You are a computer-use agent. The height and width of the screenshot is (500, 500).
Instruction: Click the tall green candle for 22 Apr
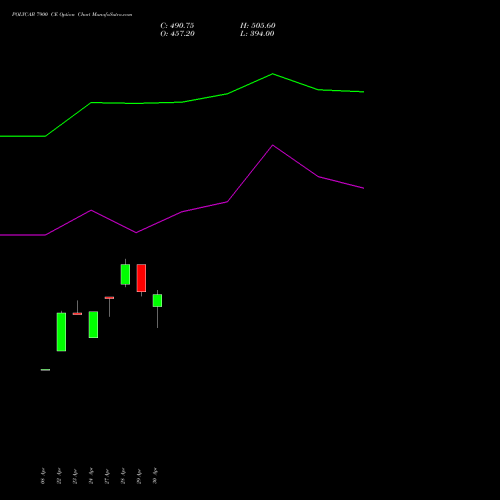click(61, 332)
